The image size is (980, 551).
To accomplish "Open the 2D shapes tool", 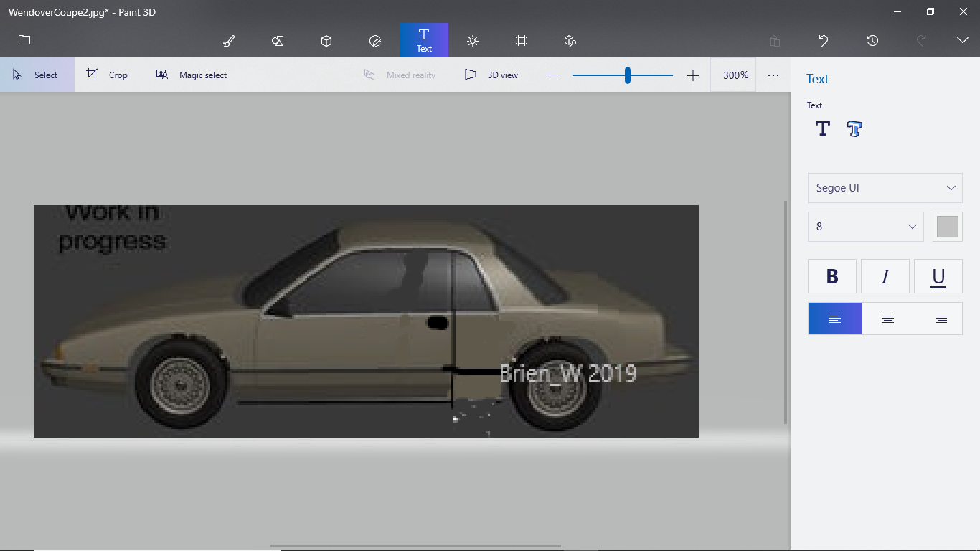I will [278, 41].
